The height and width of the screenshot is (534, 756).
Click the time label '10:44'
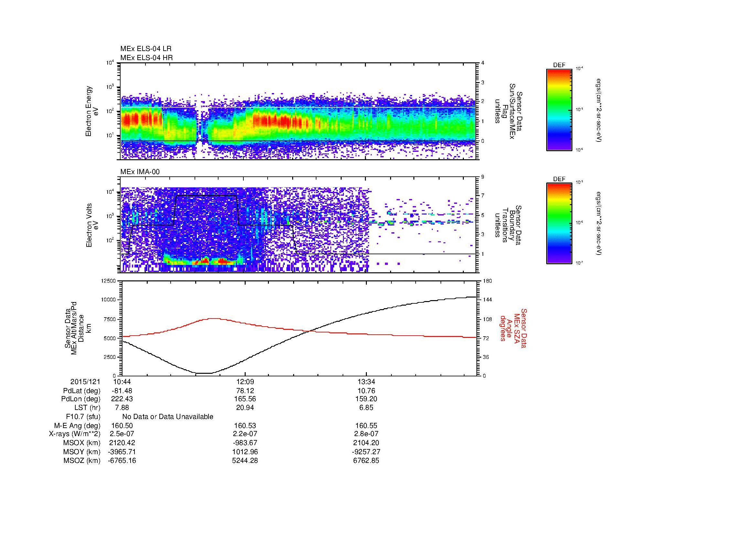click(122, 382)
